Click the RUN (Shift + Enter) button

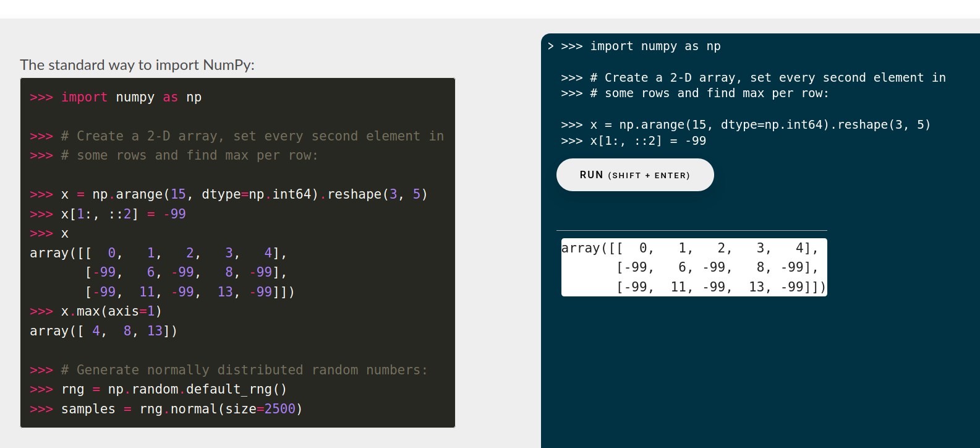pyautogui.click(x=635, y=175)
